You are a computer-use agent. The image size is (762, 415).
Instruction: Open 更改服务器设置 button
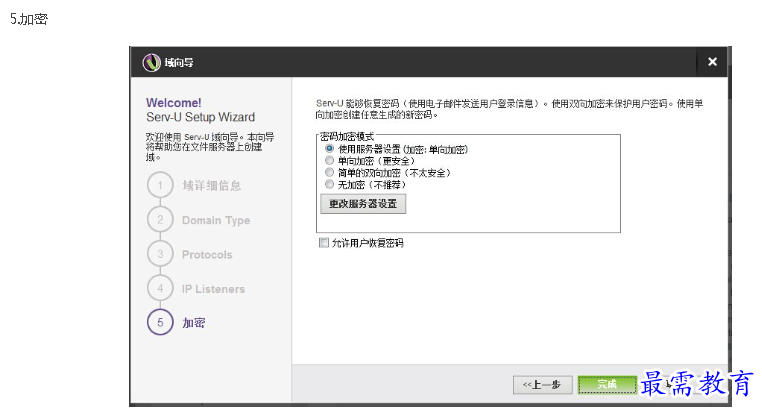coord(363,204)
